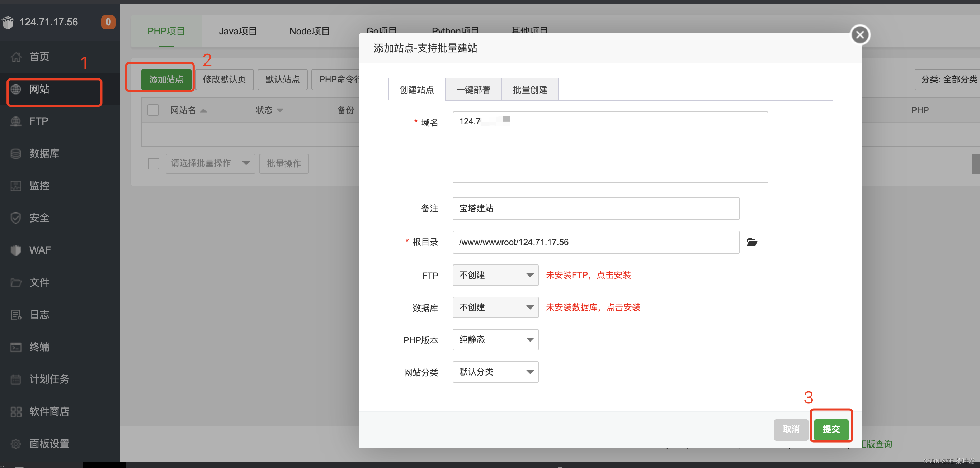Click the monitoring icon beside 监控
The height and width of the screenshot is (468, 980).
point(16,186)
